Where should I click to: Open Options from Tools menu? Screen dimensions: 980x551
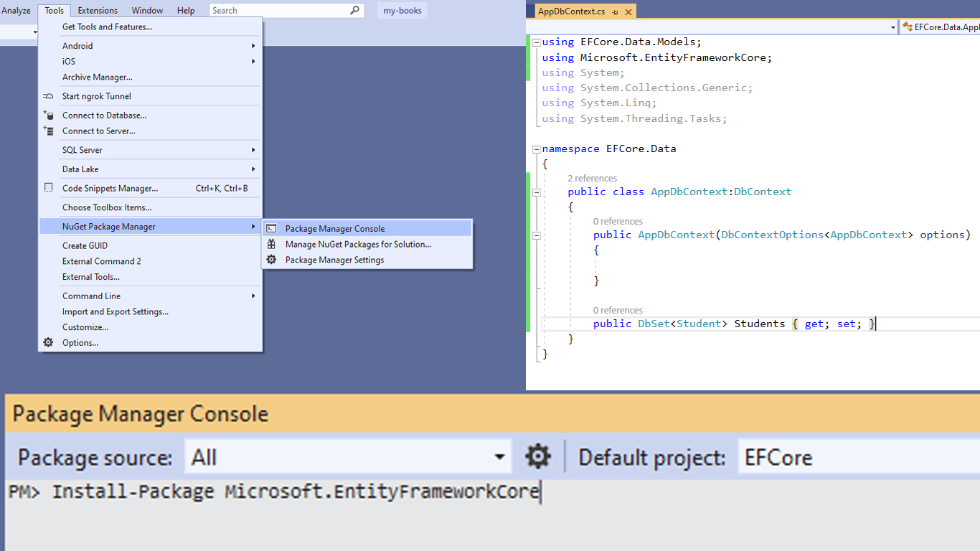point(150,342)
